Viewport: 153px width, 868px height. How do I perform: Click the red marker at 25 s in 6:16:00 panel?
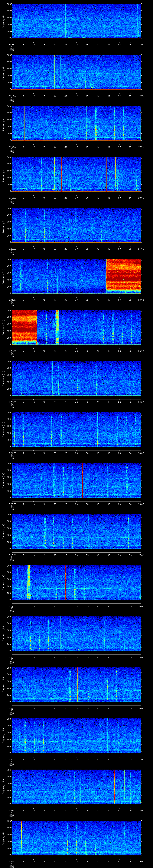pos(66,21)
